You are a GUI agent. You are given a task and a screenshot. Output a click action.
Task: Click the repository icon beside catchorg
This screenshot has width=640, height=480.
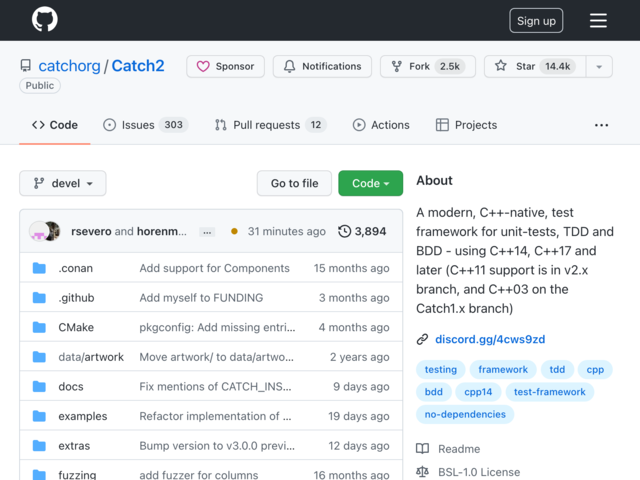[x=26, y=66]
